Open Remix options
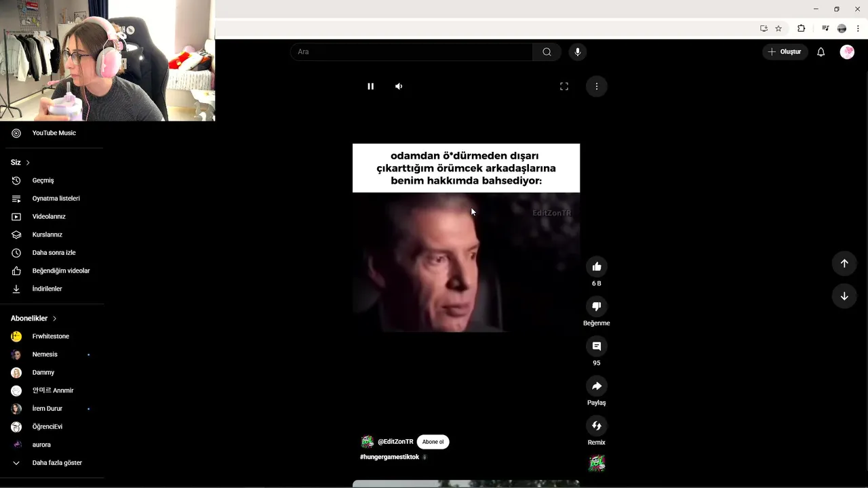The width and height of the screenshot is (868, 488). click(x=597, y=426)
